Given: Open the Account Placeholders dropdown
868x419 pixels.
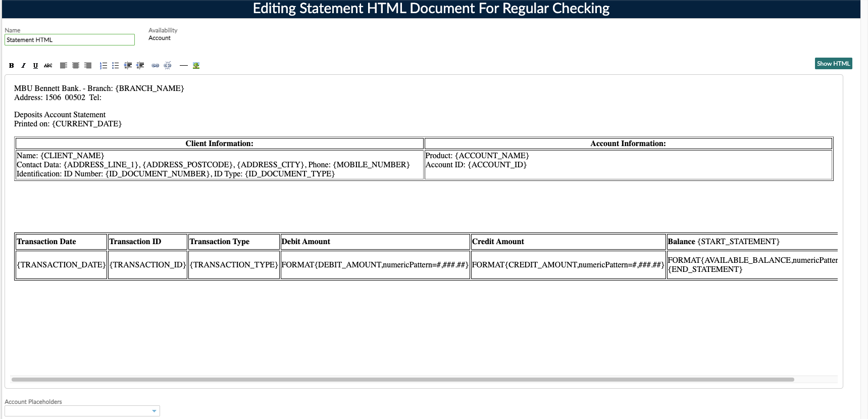Looking at the screenshot, I should tap(82, 411).
